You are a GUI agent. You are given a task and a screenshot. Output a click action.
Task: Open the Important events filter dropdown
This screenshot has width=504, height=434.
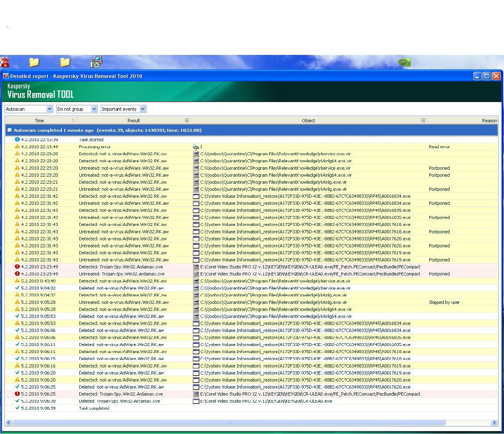click(143, 109)
